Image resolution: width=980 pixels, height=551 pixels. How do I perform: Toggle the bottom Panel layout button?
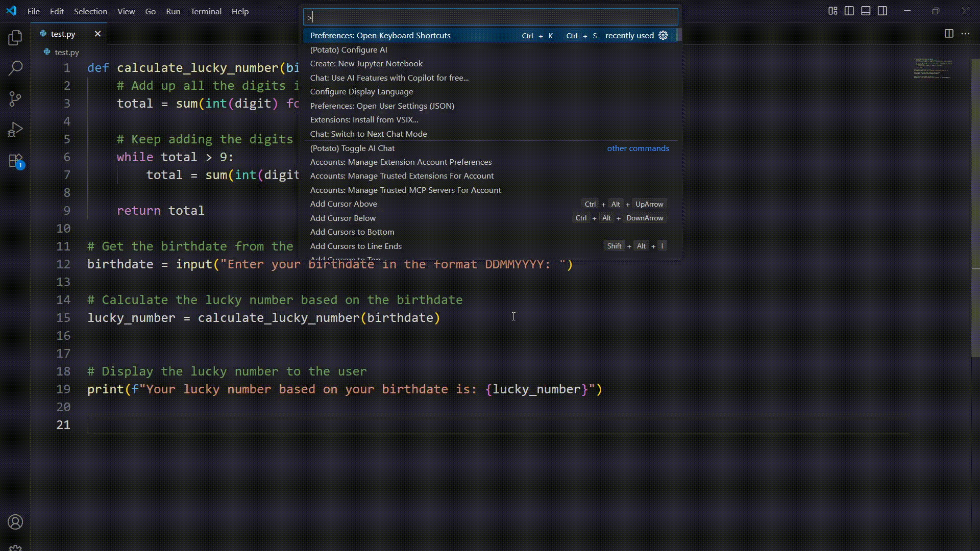click(866, 11)
